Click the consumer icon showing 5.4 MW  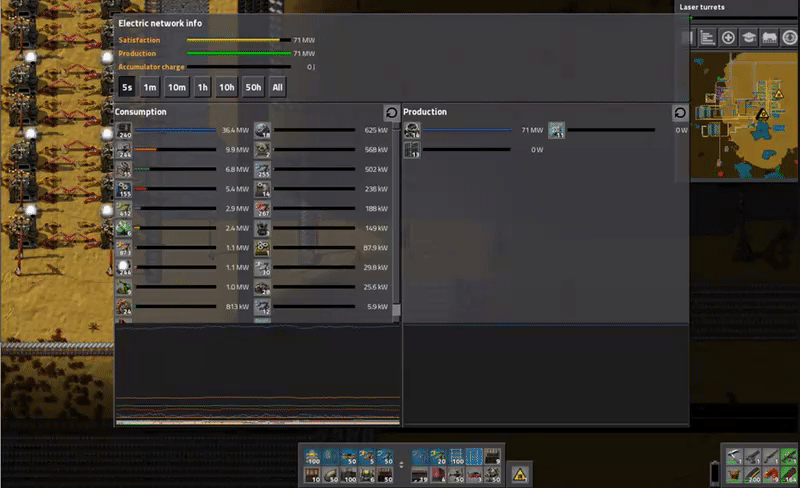point(123,189)
